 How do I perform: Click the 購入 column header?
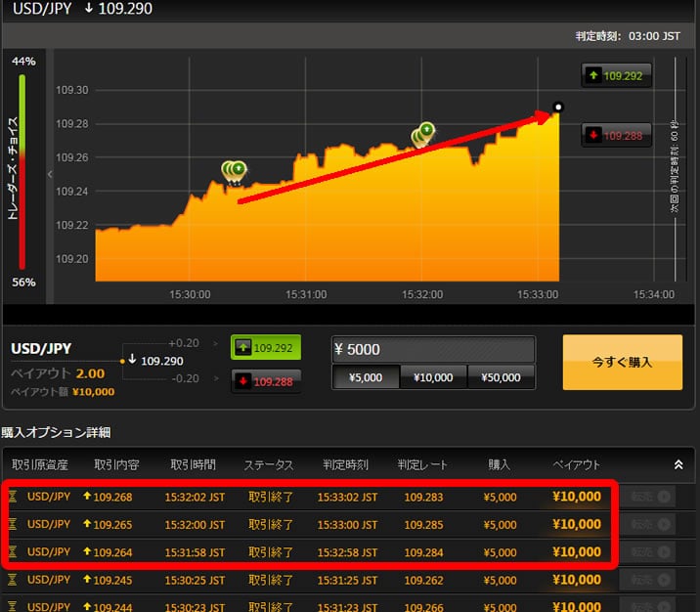(x=499, y=464)
